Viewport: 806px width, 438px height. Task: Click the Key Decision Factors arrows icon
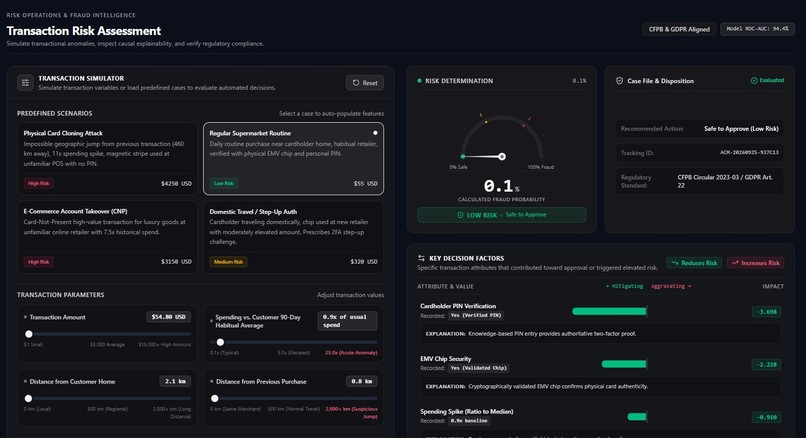click(x=422, y=258)
